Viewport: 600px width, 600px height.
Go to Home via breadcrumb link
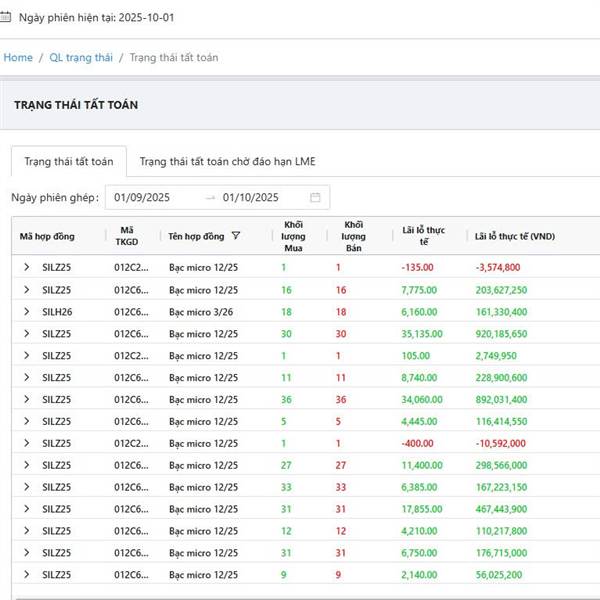coord(18,58)
